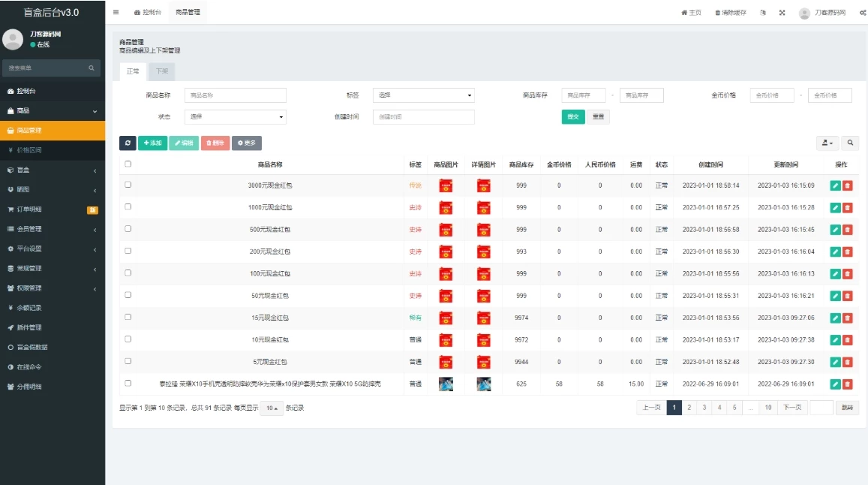Open the 状态 filter dropdown
Viewport: 868px width, 485px height.
point(236,117)
